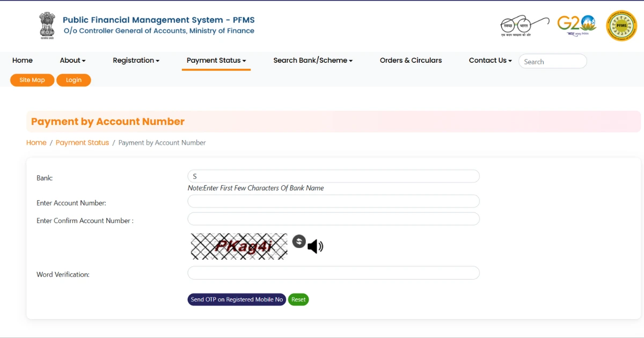Click the Enter Account Number field
This screenshot has width=644, height=338.
(x=333, y=201)
